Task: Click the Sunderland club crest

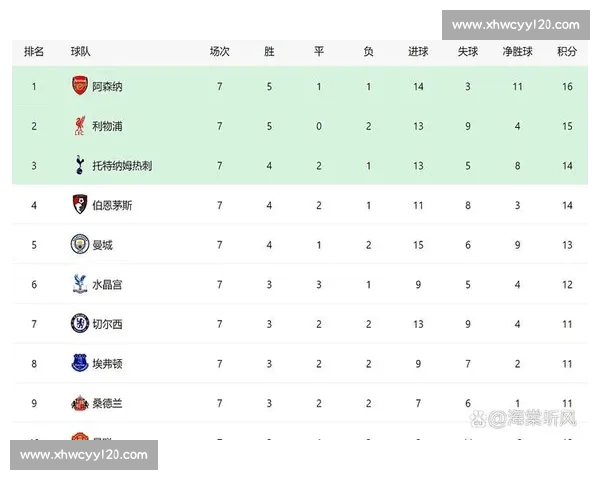Action: [80, 402]
